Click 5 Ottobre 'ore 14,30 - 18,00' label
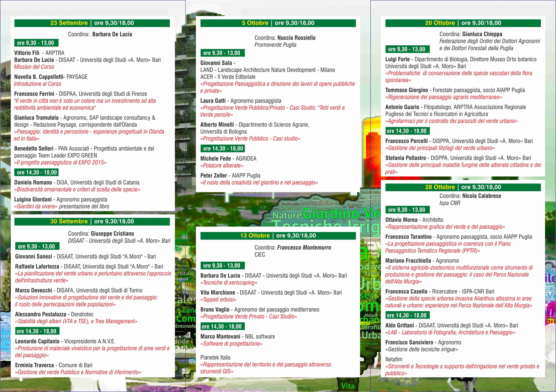 click(x=223, y=149)
